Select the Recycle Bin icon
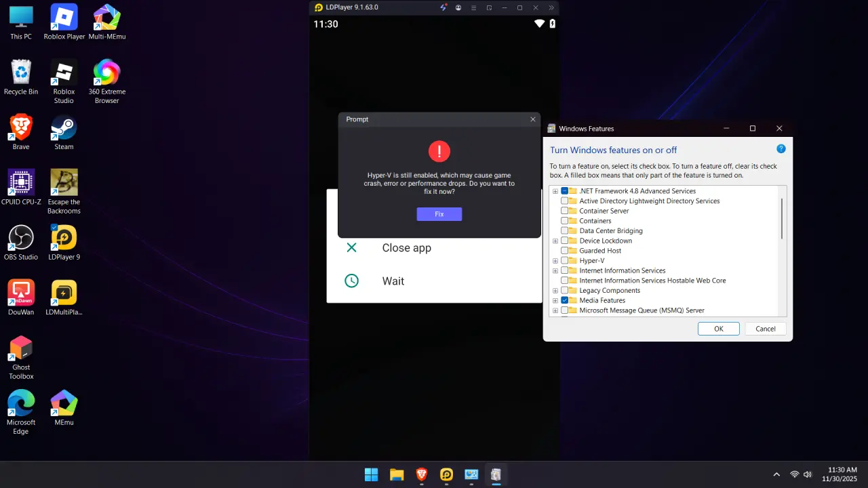The height and width of the screenshot is (488, 868). [x=21, y=77]
